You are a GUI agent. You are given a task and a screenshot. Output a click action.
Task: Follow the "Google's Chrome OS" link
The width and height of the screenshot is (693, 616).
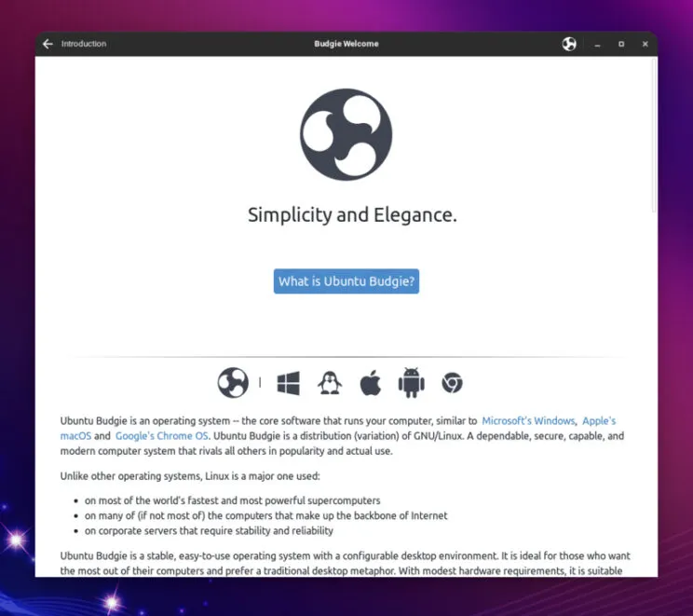(162, 436)
